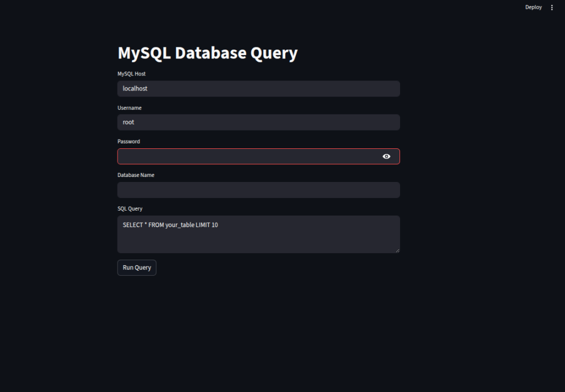Click inside the SQL Query text area
The height and width of the screenshot is (392, 565).
coord(258,234)
